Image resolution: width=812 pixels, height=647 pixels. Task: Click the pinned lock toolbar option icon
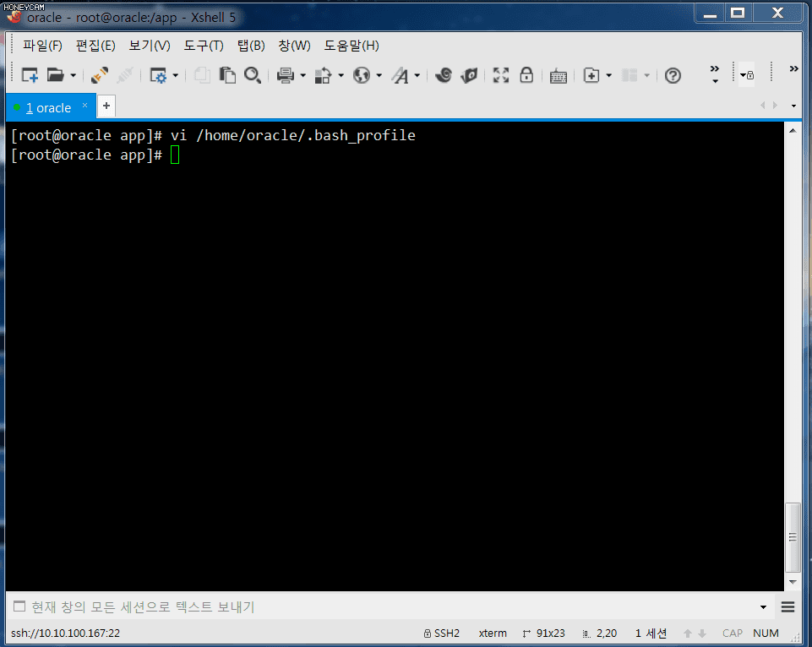(x=747, y=75)
